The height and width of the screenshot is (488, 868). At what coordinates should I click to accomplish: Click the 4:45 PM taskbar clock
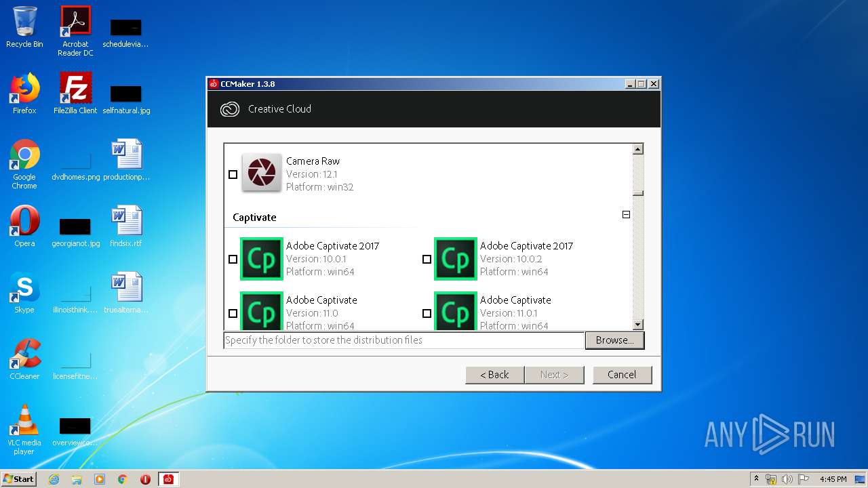[x=833, y=479]
